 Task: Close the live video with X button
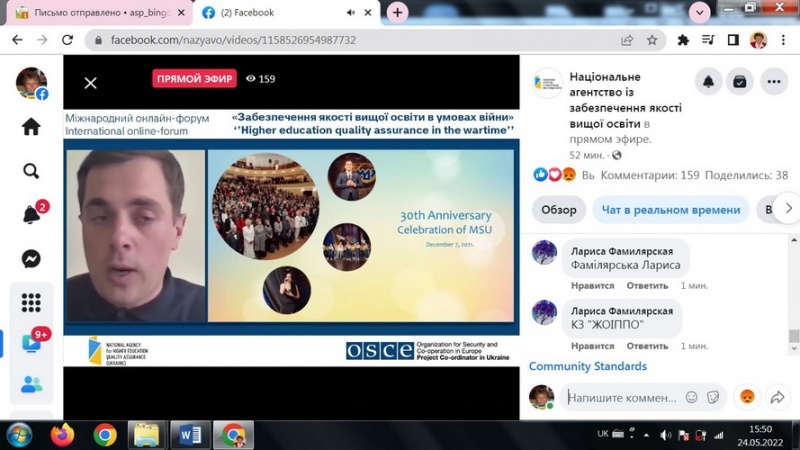pyautogui.click(x=90, y=83)
